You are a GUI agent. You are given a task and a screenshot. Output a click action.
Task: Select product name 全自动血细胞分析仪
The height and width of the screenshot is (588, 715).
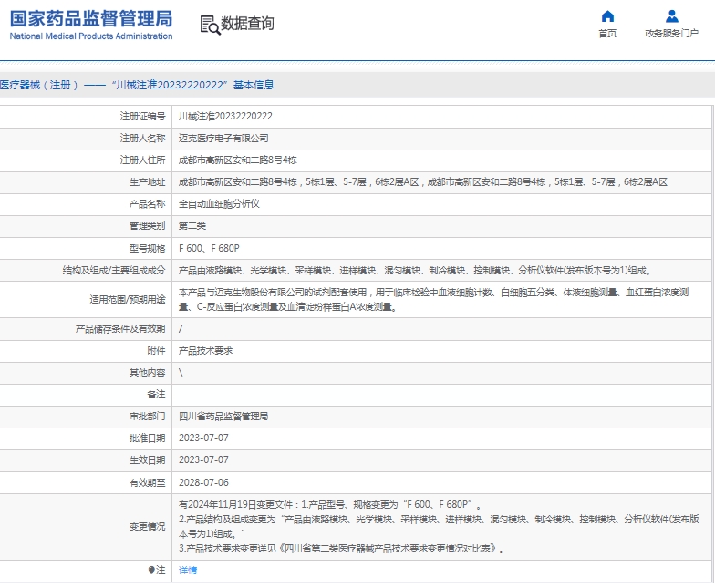point(219,204)
